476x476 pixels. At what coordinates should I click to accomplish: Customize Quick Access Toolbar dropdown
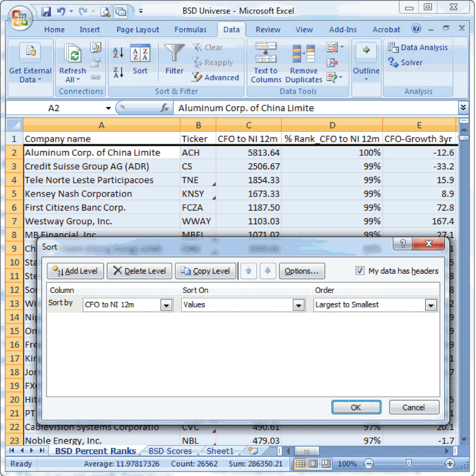(x=141, y=11)
